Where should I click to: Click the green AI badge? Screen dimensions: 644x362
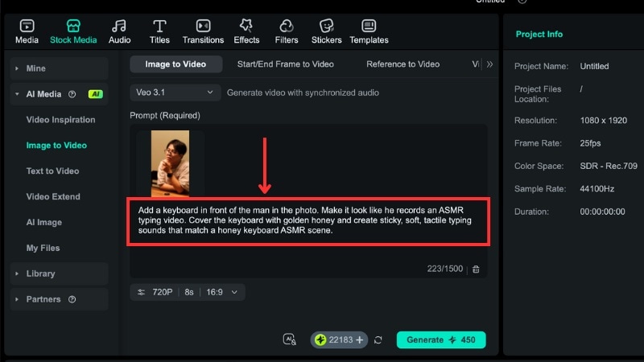(x=96, y=94)
